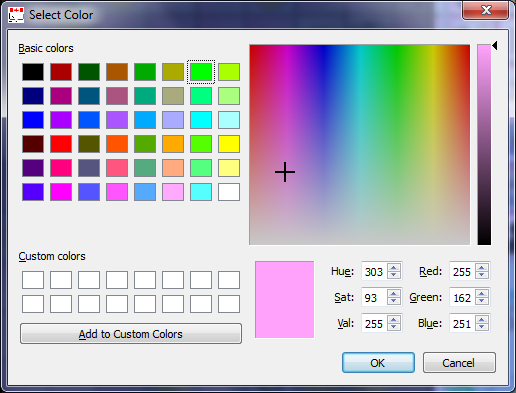
Task: Decrease the Hue value with down arrow
Action: [394, 275]
